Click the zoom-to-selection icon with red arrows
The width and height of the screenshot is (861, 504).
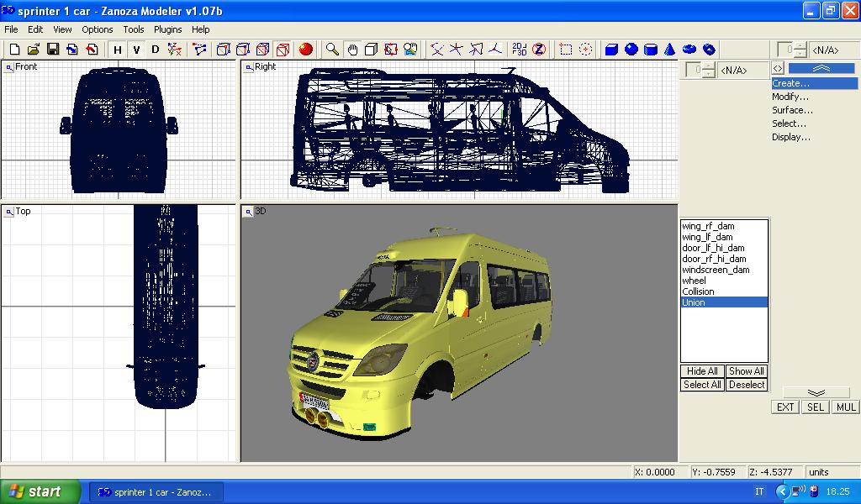(x=390, y=50)
